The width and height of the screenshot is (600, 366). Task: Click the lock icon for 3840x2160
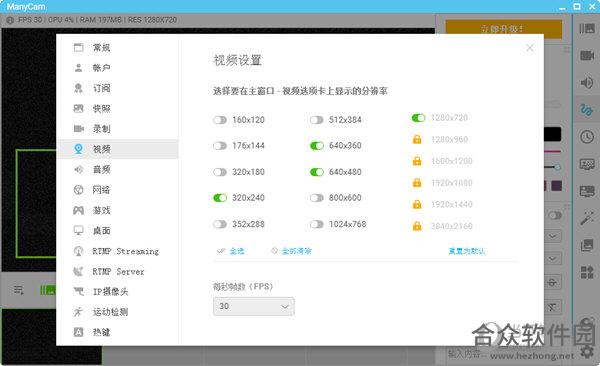point(417,226)
